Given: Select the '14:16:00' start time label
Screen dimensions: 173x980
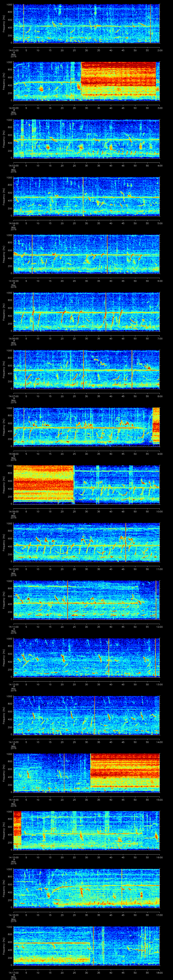Looking at the screenshot, I should [x=13, y=915].
